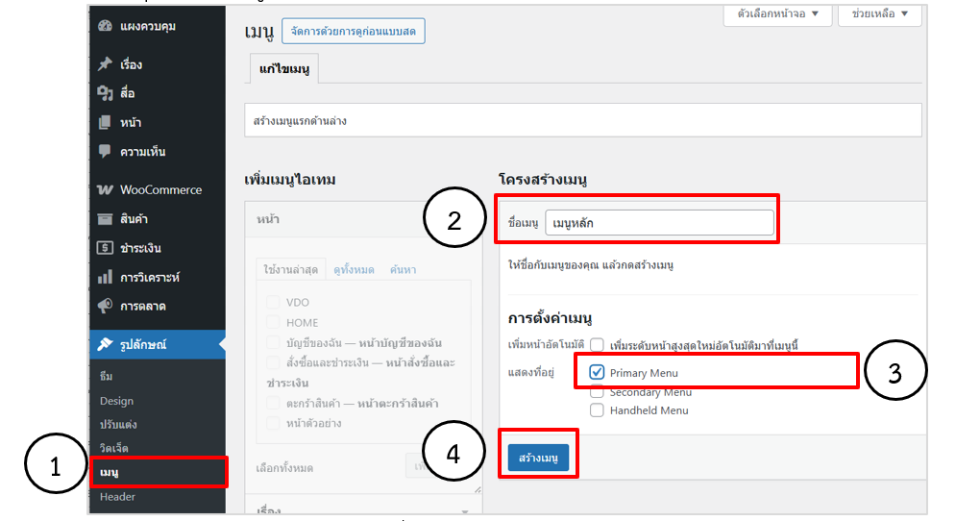980x521 pixels.
Task: Click the blue Create Menu button
Action: tap(538, 459)
